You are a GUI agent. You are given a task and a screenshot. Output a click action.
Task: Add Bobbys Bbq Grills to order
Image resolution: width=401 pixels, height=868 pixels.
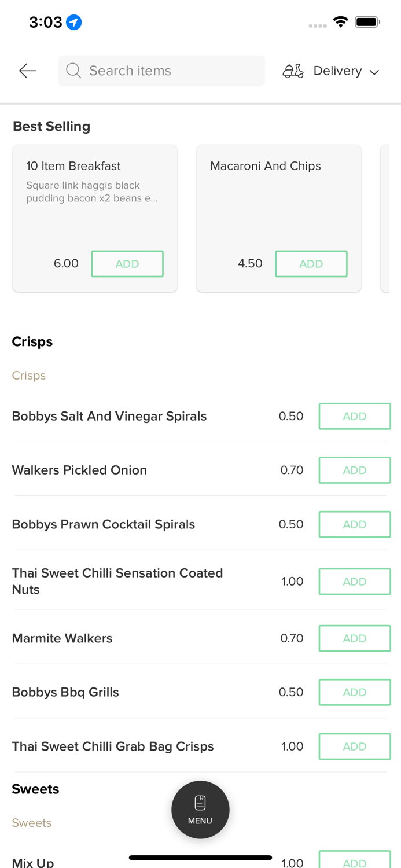(x=354, y=692)
